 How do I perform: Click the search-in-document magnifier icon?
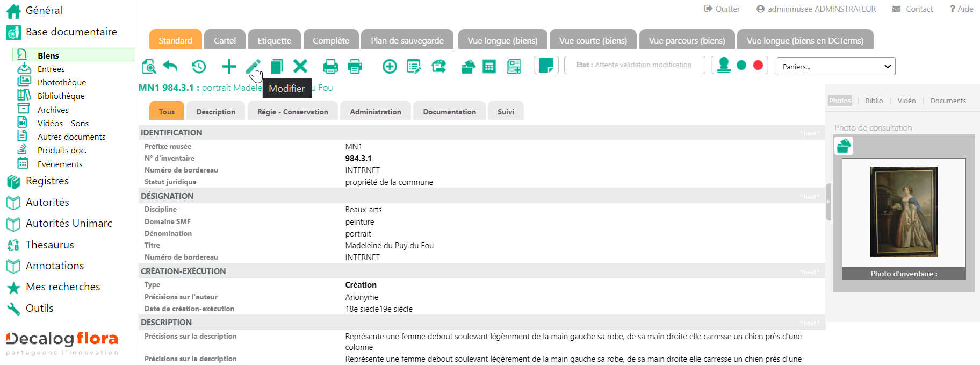pos(149,67)
